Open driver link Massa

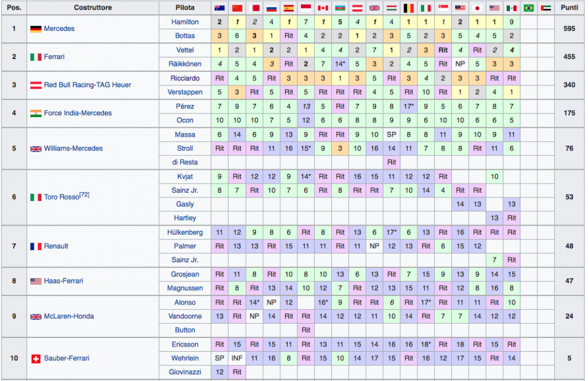(x=185, y=134)
